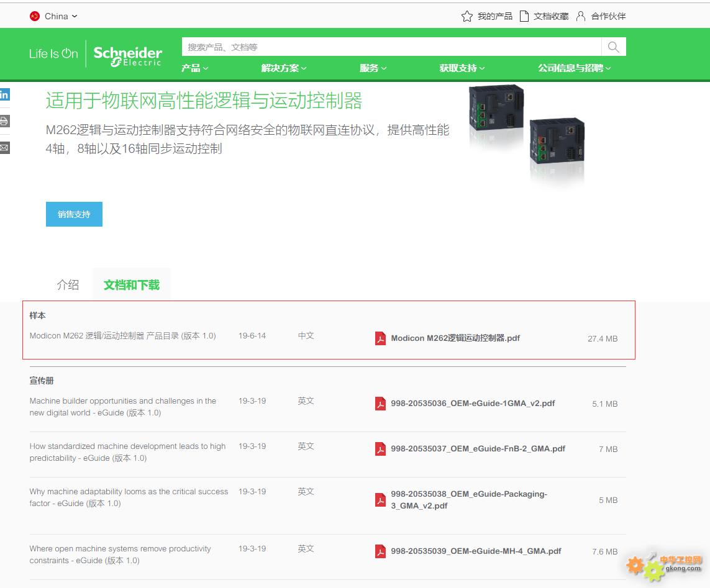Click PDF icon for 998-20535036 eGuide
Viewport: 710px width, 588px height.
coord(380,404)
